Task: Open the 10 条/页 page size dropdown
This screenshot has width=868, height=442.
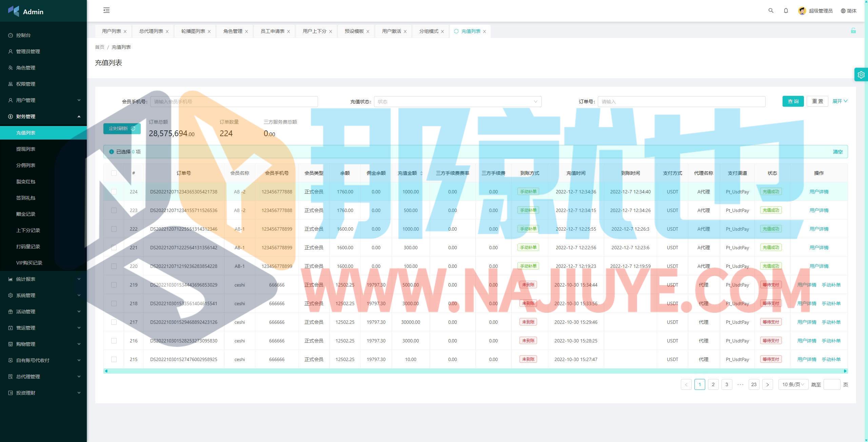Action: point(793,384)
